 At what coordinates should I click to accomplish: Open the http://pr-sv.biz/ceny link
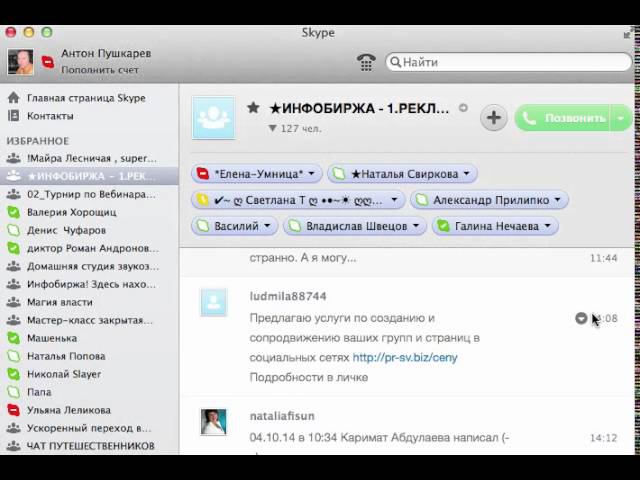(405, 358)
